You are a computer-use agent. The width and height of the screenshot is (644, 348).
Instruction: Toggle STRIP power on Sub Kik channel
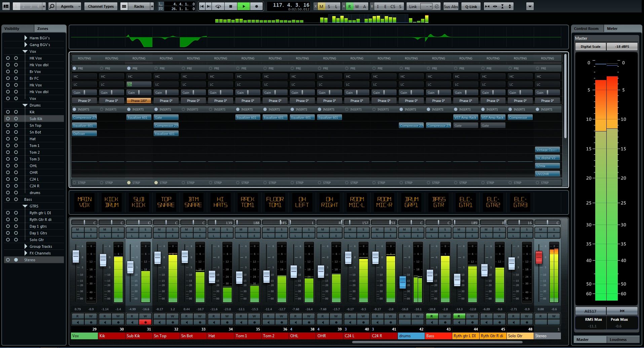click(129, 183)
